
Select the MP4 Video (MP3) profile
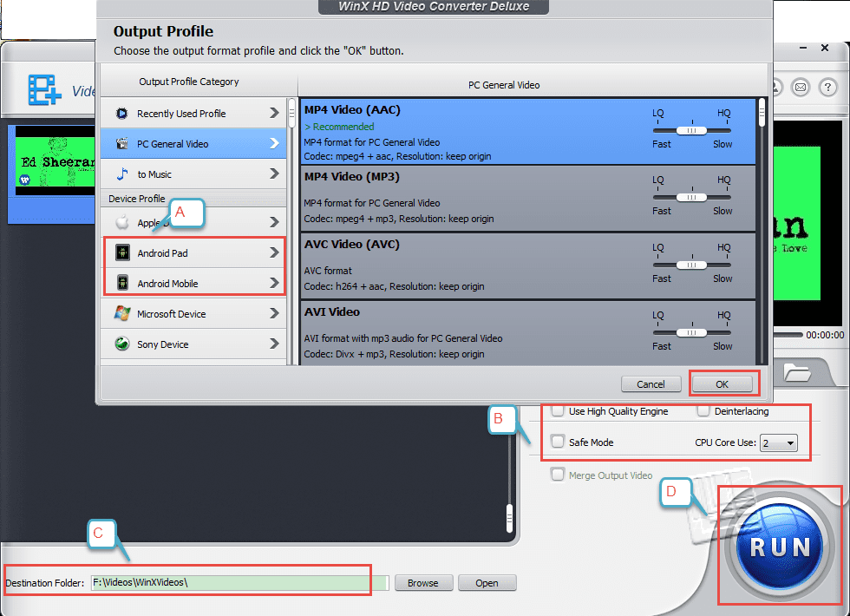527,199
